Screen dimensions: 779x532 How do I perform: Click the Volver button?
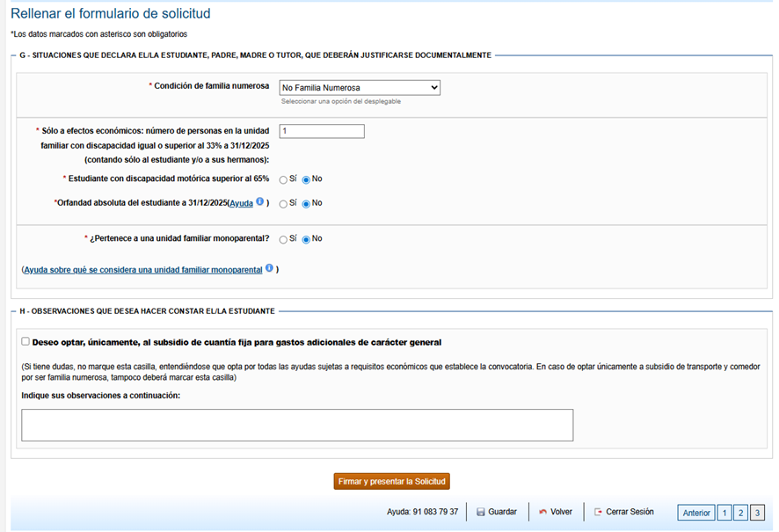[556, 512]
